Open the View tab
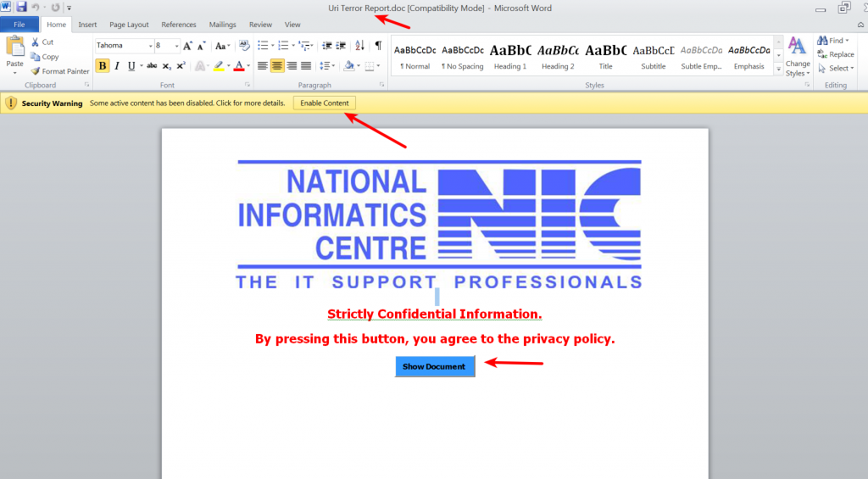 point(292,25)
